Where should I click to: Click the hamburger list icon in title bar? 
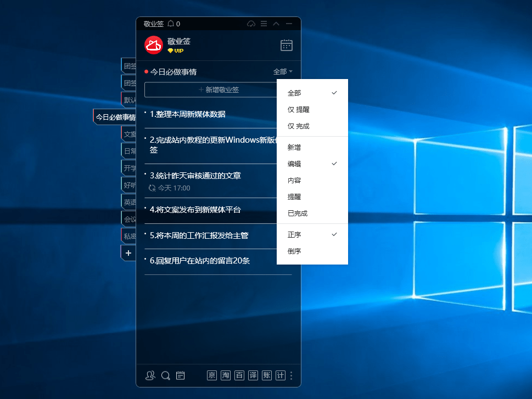pos(264,24)
